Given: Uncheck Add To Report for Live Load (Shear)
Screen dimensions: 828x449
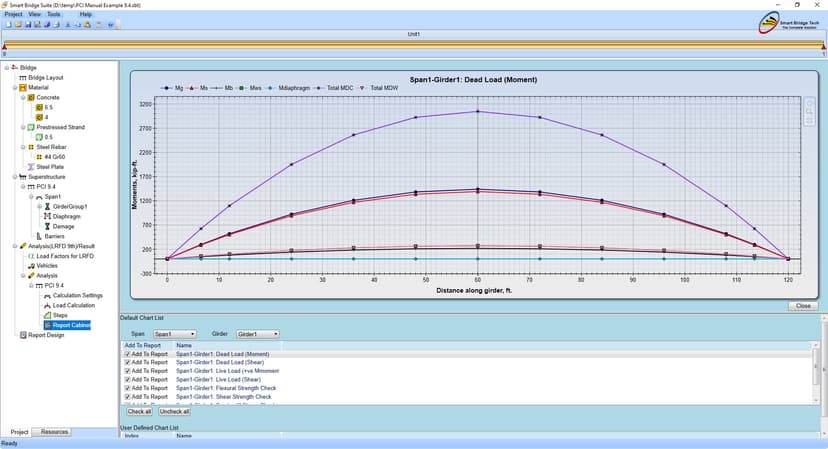Looking at the screenshot, I should [x=127, y=379].
